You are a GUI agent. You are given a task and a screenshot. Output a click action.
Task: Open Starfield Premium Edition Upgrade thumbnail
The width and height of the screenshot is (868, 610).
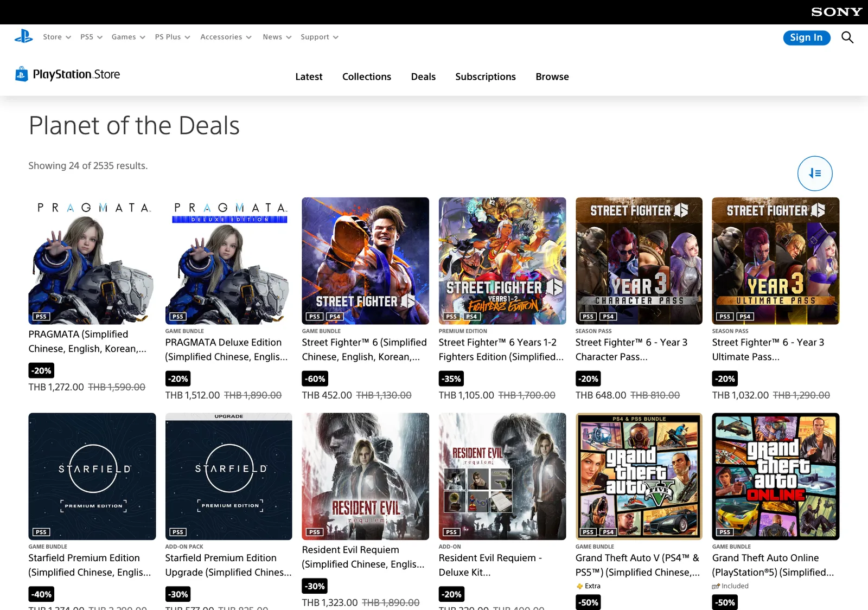228,477
